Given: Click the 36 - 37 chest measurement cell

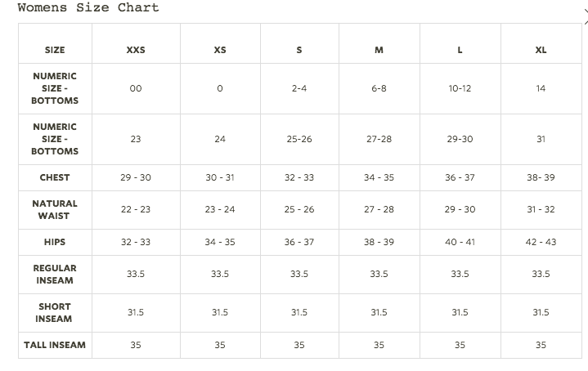Looking at the screenshot, I should [460, 177].
